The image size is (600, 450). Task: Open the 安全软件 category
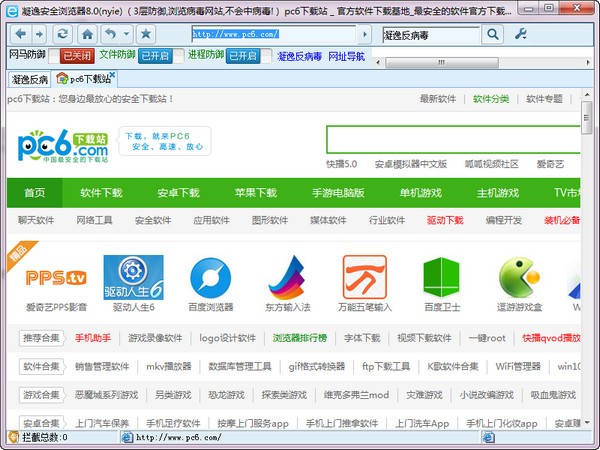click(153, 220)
